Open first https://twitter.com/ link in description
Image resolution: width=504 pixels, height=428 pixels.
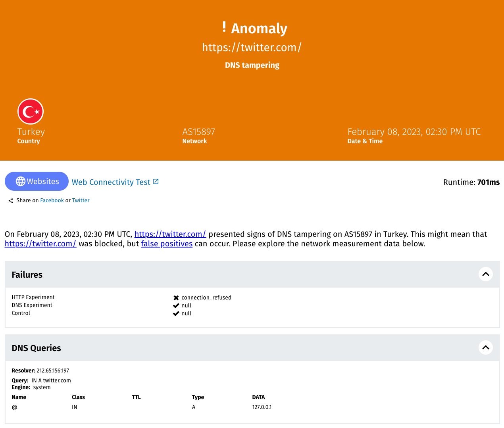click(x=170, y=234)
